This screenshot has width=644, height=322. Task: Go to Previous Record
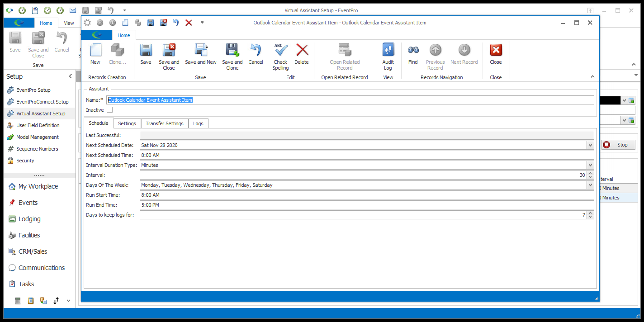[435, 57]
